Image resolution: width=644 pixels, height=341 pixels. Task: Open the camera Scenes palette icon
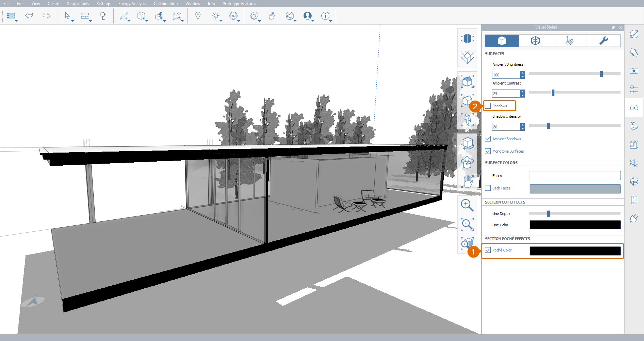634,71
